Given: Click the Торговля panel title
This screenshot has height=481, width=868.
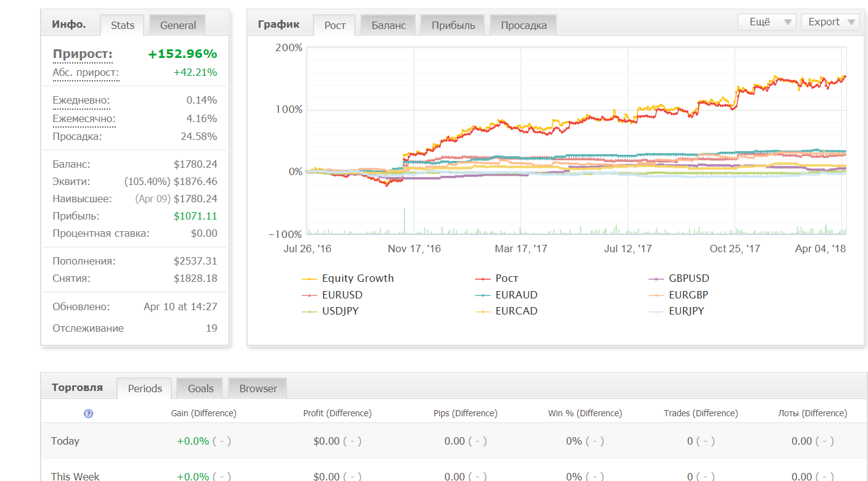Looking at the screenshot, I should tap(78, 388).
